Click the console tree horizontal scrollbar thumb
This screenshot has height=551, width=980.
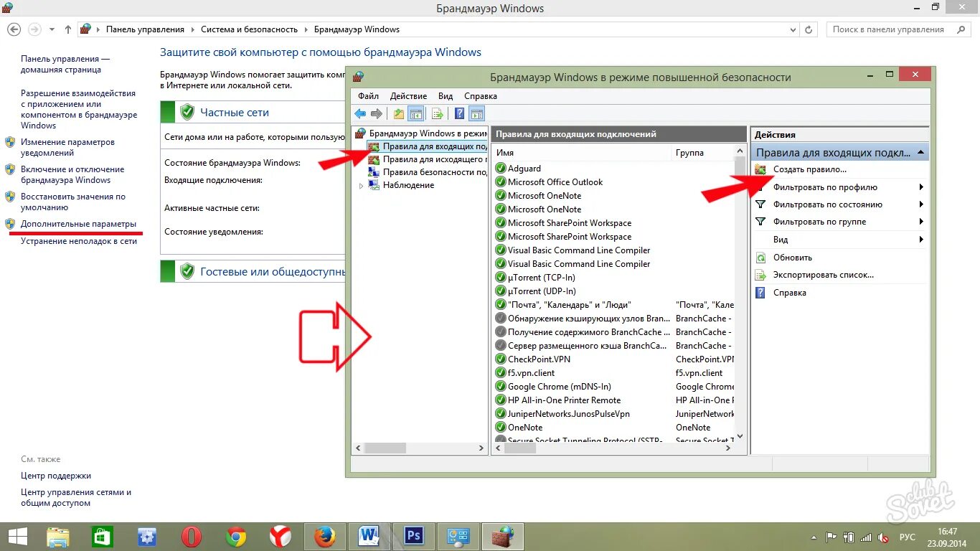pos(385,448)
